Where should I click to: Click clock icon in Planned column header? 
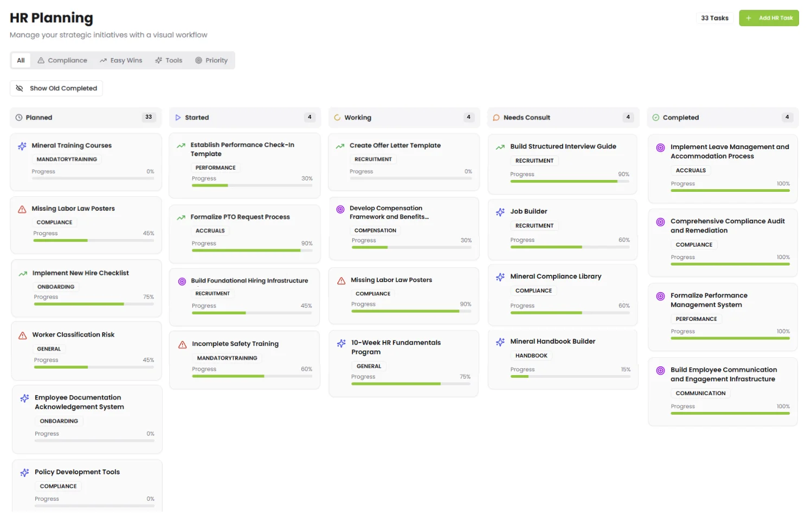(19, 118)
